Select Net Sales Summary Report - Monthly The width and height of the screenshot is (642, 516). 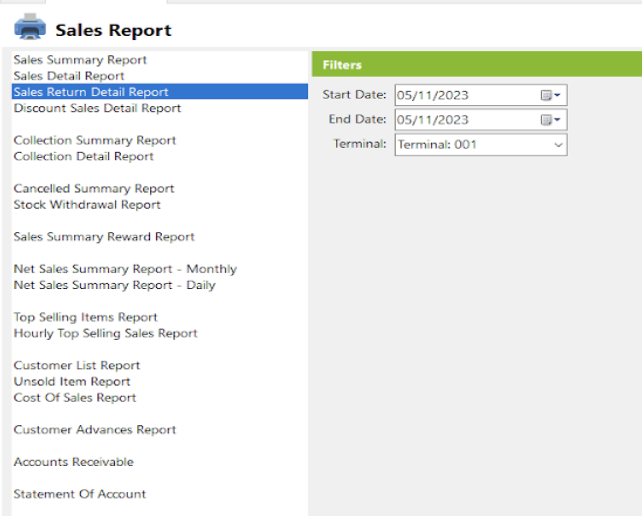pos(125,269)
